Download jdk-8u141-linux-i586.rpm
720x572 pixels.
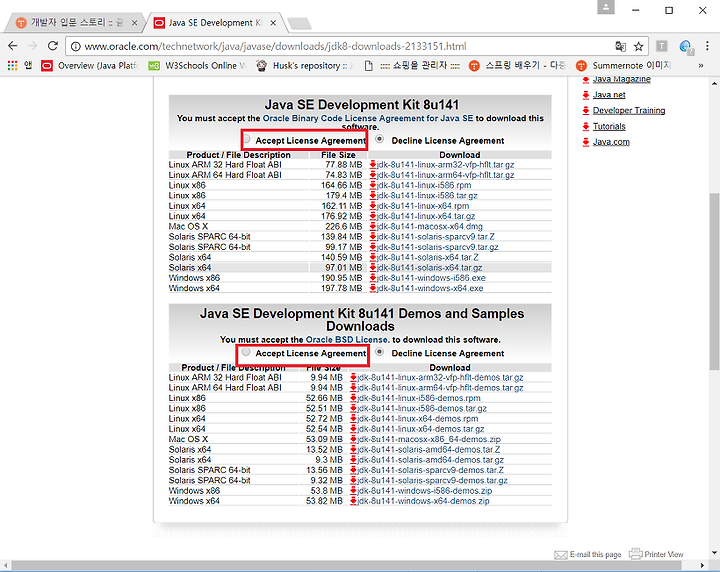coord(424,185)
